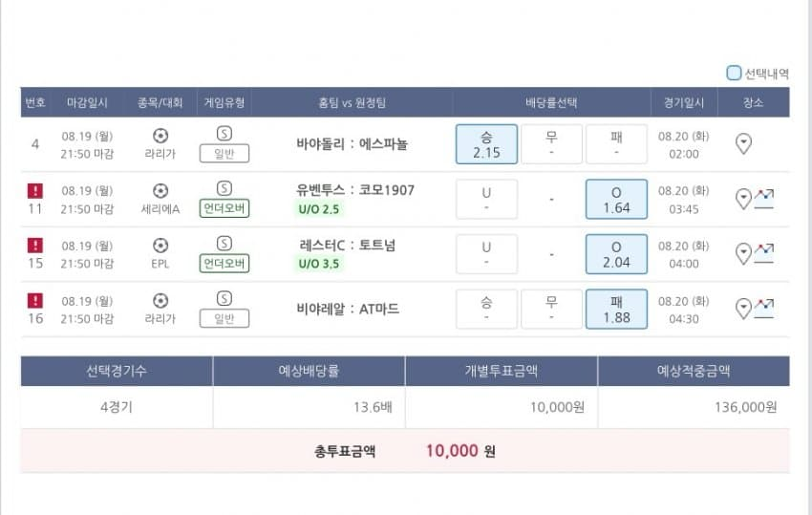Image resolution: width=812 pixels, height=515 pixels.
Task: Toggle the O 1.64 pick for 유벤투스
Action: point(616,199)
